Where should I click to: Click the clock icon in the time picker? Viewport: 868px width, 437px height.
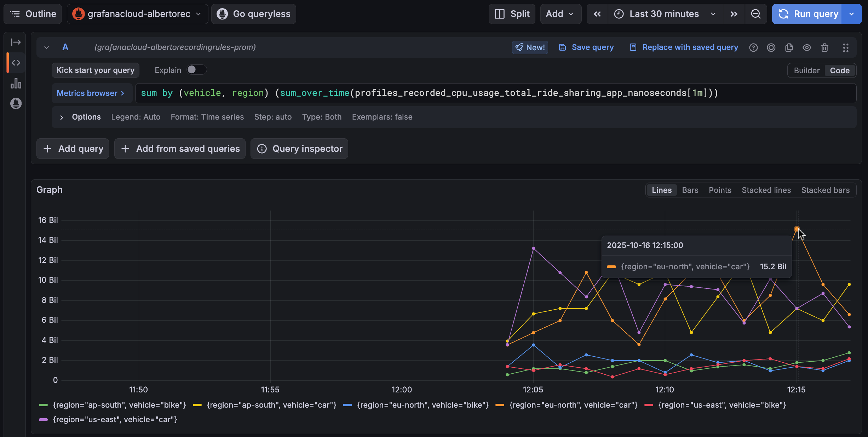point(618,14)
